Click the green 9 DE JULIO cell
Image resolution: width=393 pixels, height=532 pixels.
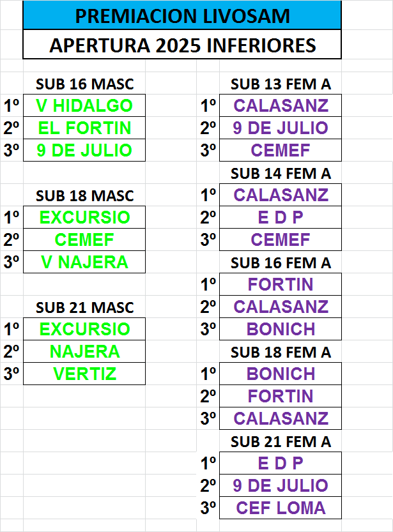(84, 151)
